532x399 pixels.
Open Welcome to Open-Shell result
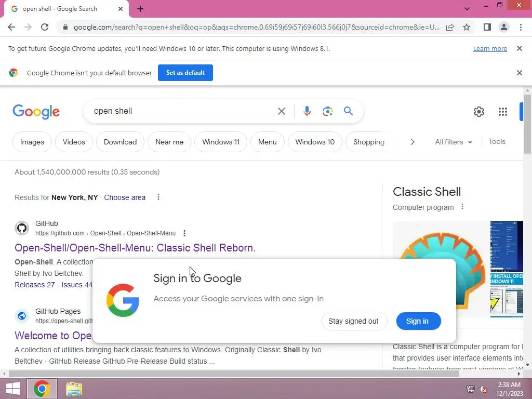[54, 336]
